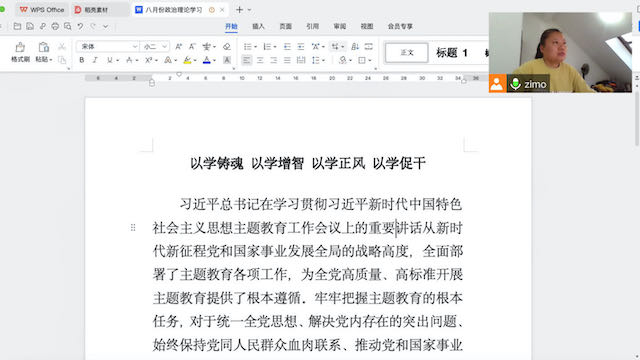Viewport: 640px width, 360px height.
Task: Switch to the 插入 ribbon tab
Action: click(x=258, y=26)
